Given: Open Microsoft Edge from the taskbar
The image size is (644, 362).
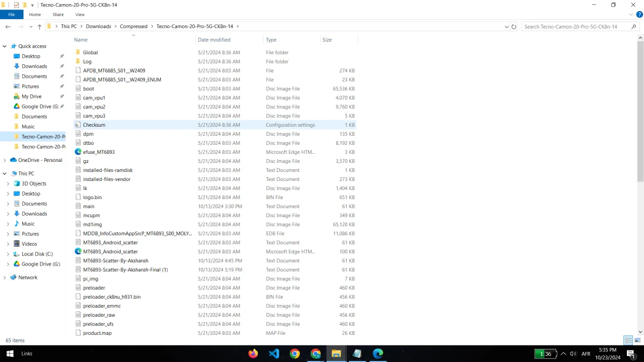Looking at the screenshot, I should [378, 353].
